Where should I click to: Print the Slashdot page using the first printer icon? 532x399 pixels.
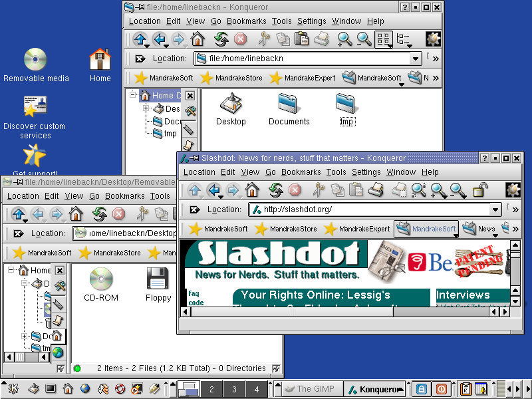click(x=376, y=190)
